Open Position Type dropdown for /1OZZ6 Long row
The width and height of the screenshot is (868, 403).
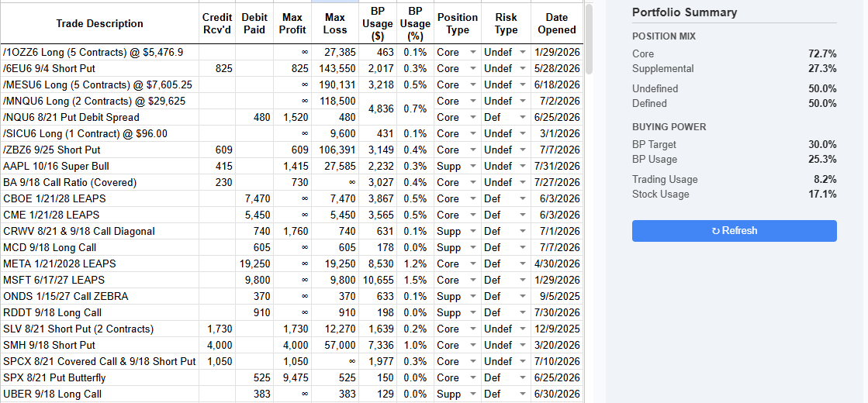point(472,52)
